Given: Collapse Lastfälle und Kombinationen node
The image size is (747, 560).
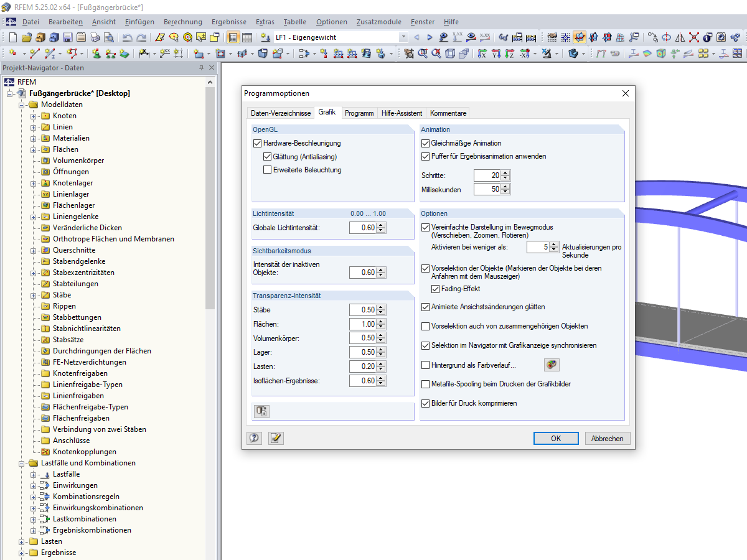Looking at the screenshot, I should click(22, 463).
